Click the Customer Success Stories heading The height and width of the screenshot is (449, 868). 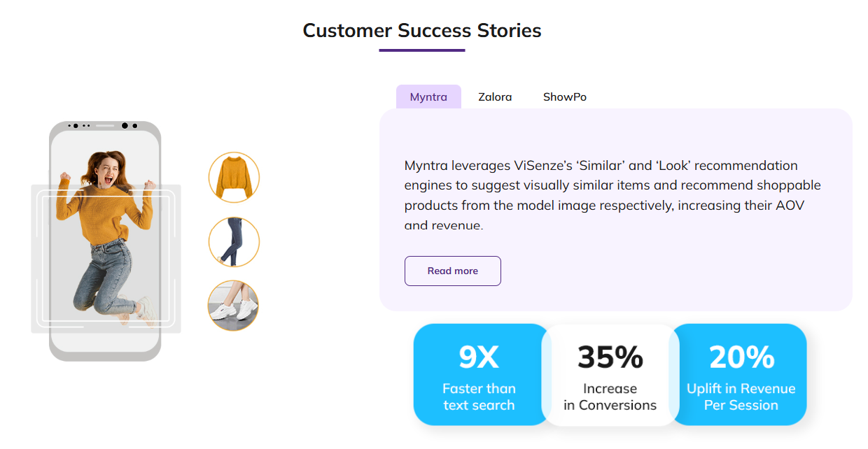[422, 31]
